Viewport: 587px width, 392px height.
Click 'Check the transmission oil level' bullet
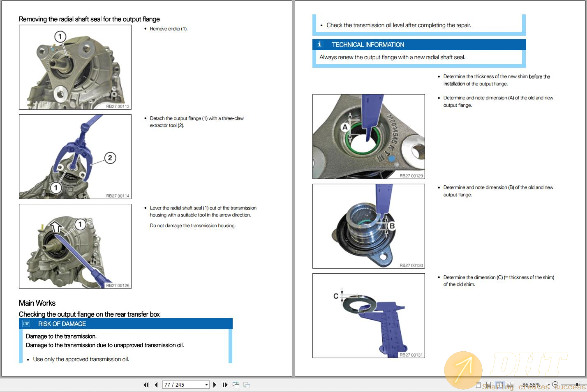coord(399,25)
